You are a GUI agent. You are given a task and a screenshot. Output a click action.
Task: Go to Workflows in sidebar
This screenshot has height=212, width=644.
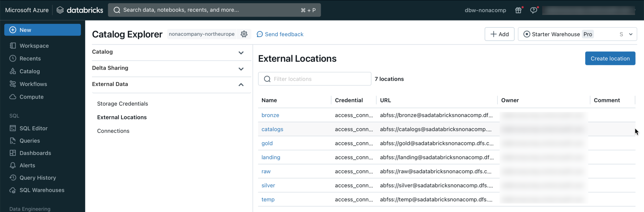[33, 84]
